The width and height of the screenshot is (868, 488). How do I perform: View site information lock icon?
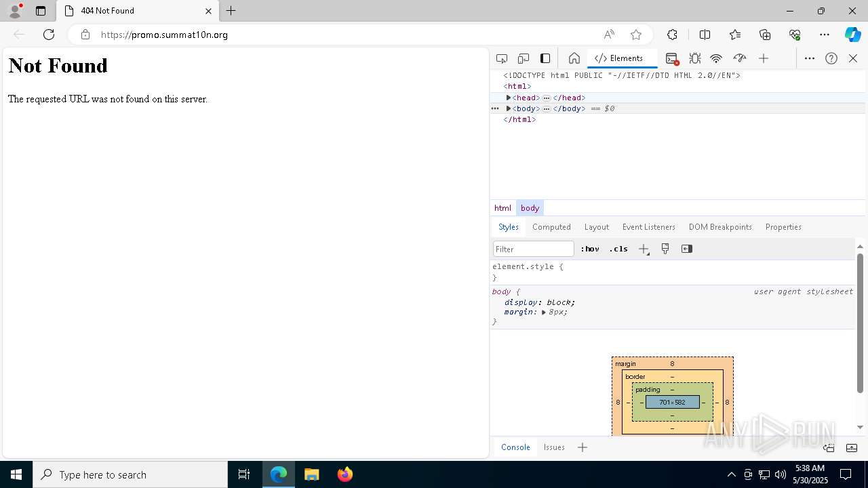(x=85, y=35)
